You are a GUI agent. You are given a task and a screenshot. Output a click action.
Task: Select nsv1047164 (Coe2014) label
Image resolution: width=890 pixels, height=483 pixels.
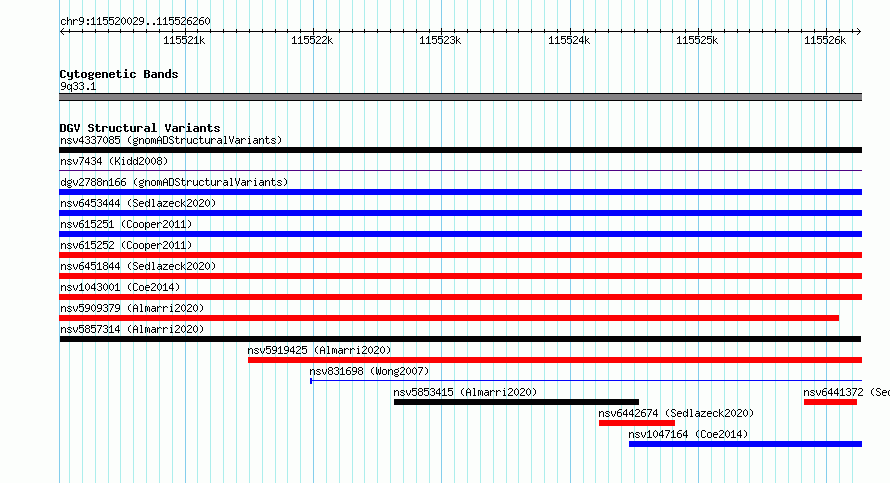pos(688,434)
